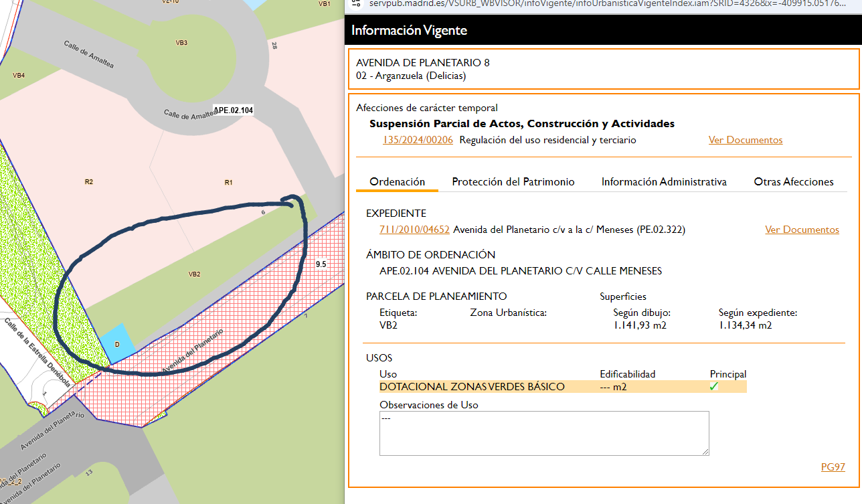Click the VB3 roundabout green area
The image size is (862, 504).
point(181,44)
